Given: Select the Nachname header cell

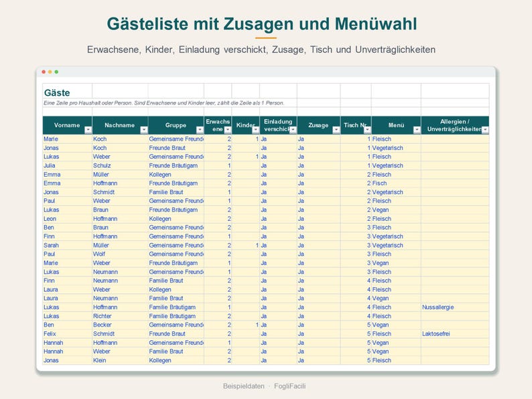Looking at the screenshot, I should 120,125.
